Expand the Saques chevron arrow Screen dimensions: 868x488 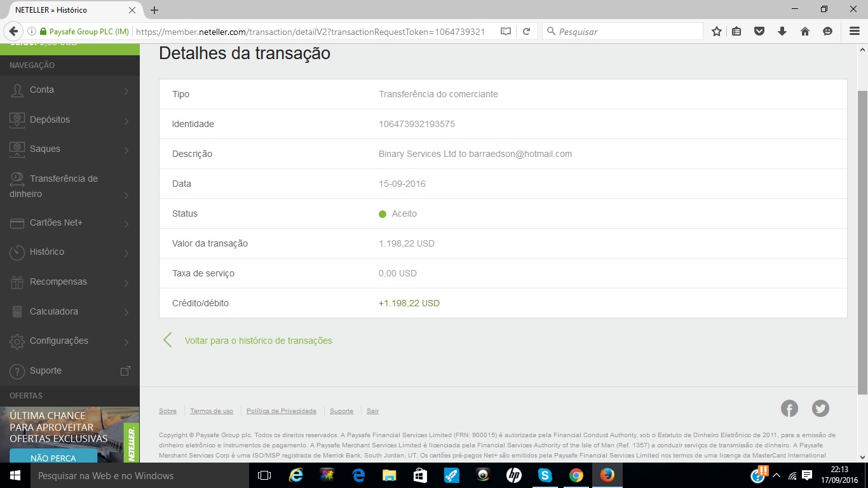126,151
